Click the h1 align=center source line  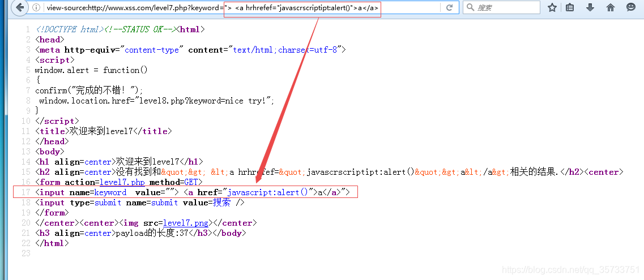(x=119, y=162)
